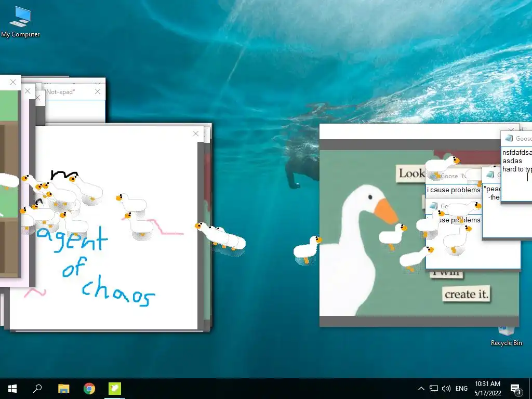Click the 'agent' handwritten word in drawing
The width and height of the screenshot is (532, 399).
(72, 238)
